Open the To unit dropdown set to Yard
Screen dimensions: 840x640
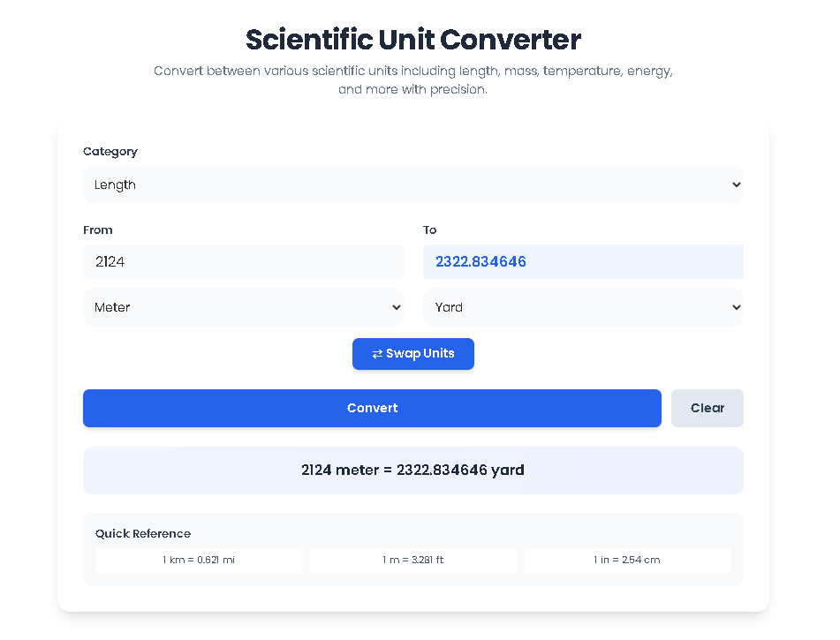coord(583,307)
